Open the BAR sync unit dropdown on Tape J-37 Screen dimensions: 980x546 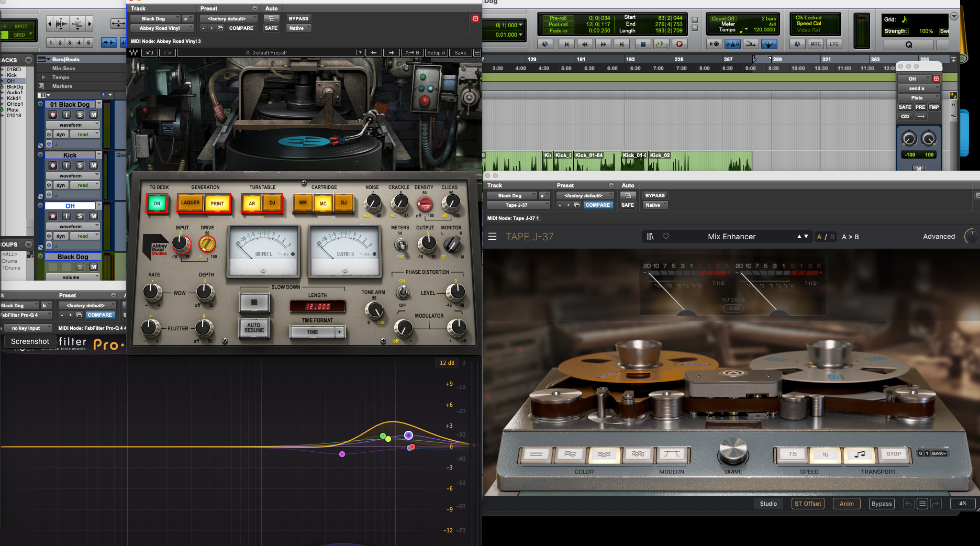[x=939, y=453]
